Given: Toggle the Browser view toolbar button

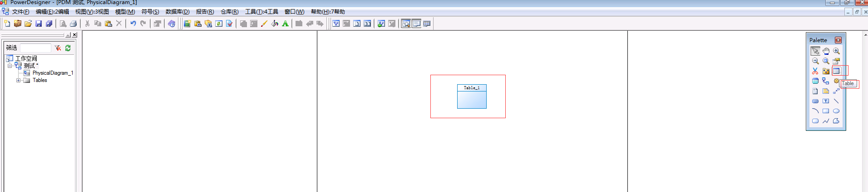Looking at the screenshot, I should 406,24.
